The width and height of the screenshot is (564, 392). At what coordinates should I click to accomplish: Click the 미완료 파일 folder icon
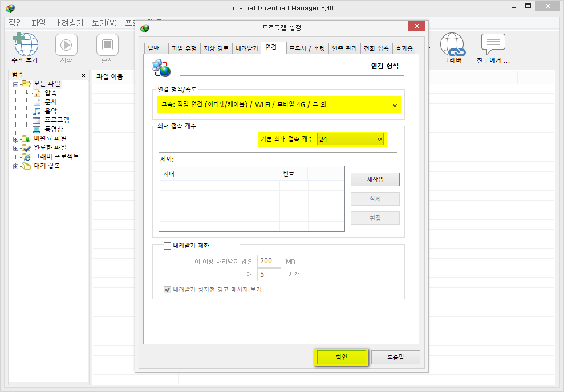pos(26,138)
